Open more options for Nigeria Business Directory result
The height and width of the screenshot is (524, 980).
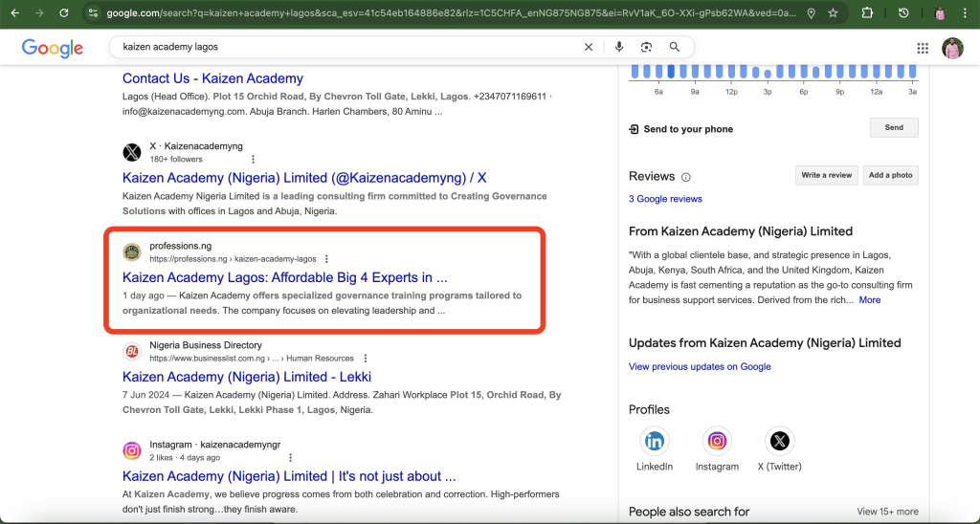365,359
